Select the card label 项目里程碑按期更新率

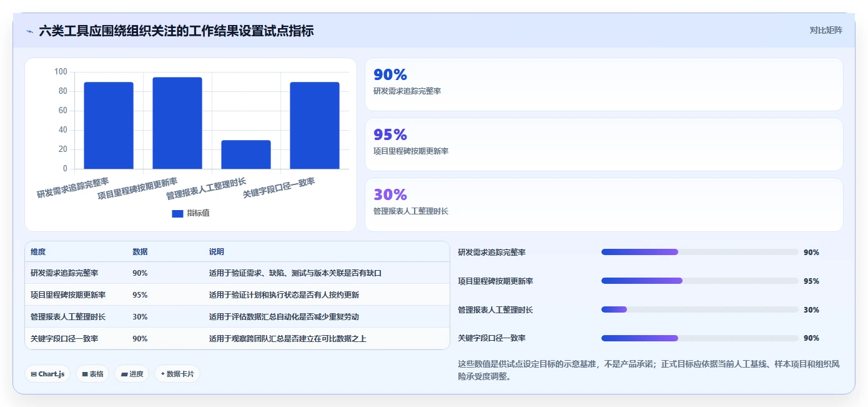click(x=411, y=151)
